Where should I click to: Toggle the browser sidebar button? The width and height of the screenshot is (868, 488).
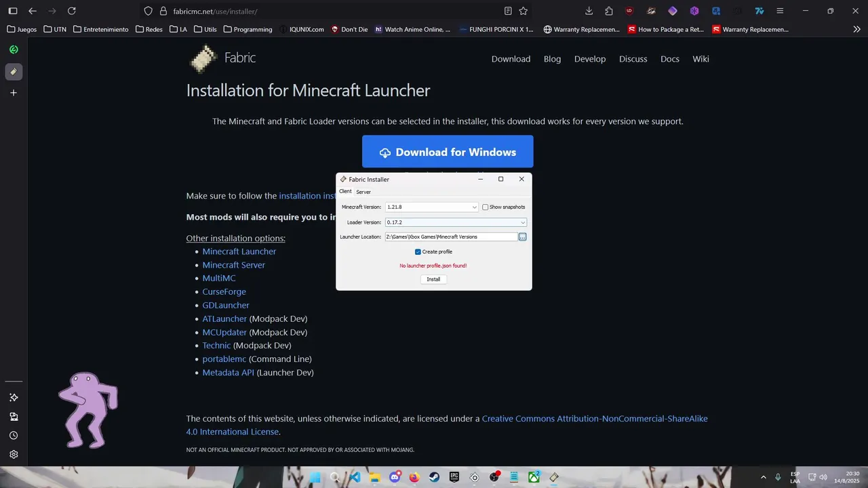coord(13,11)
